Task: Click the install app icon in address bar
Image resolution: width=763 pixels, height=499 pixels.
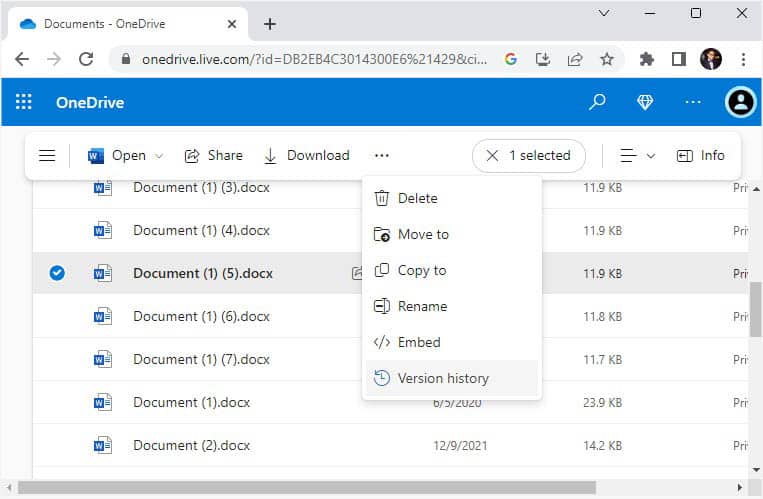Action: tap(543, 59)
